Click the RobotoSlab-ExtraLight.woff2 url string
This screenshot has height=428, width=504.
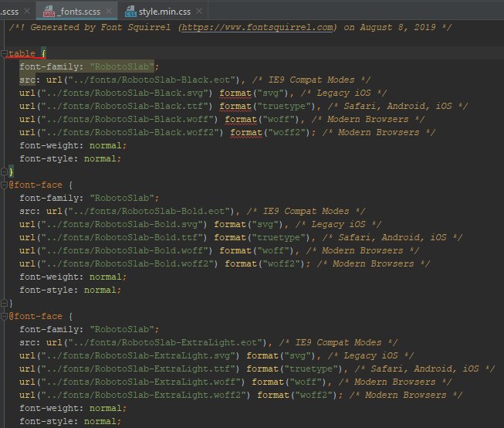[x=146, y=395]
